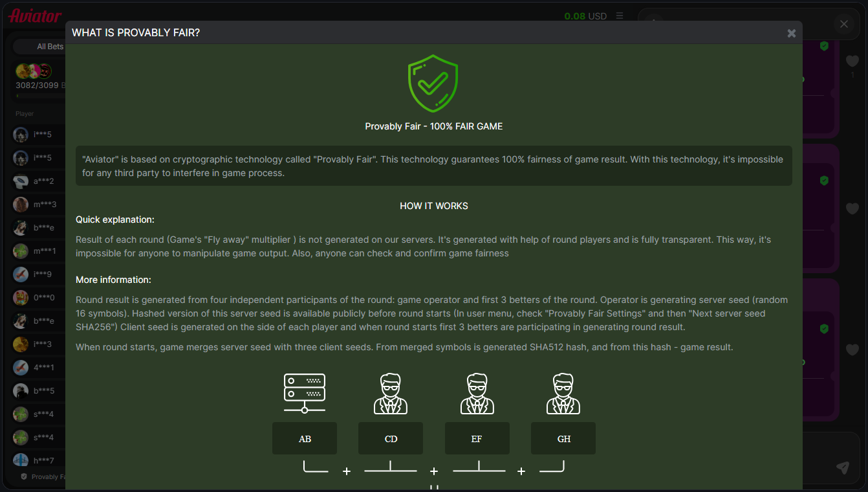
Task: Click avatar of player i***9
Action: click(21, 274)
